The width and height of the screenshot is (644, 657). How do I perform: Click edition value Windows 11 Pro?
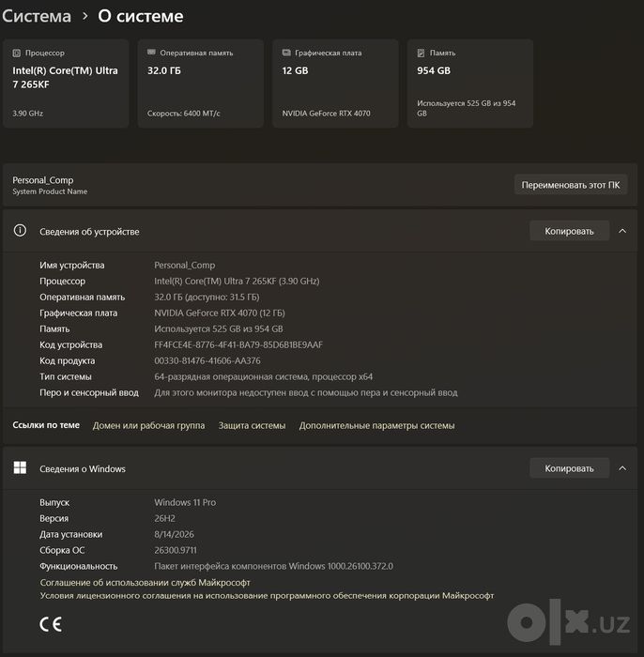(x=185, y=502)
